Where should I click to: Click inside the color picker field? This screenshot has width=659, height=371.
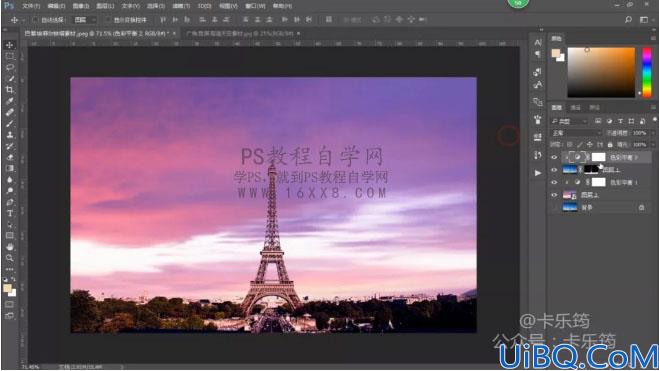click(601, 72)
